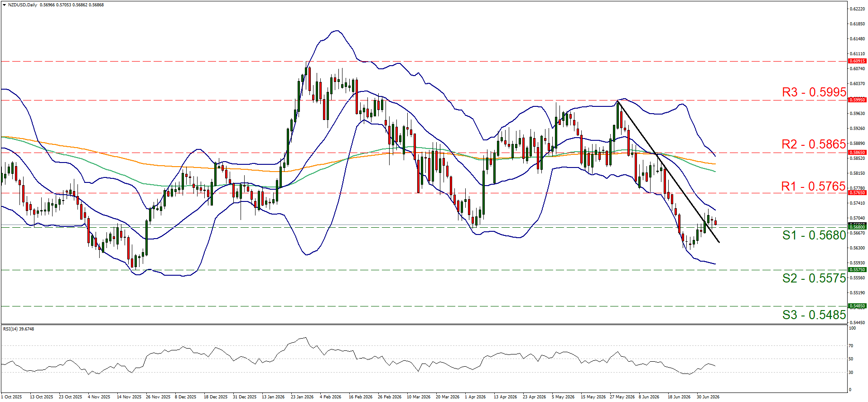The width and height of the screenshot is (868, 402).
Task: Select the R3 - 0.5995 resistance label
Action: coord(814,92)
